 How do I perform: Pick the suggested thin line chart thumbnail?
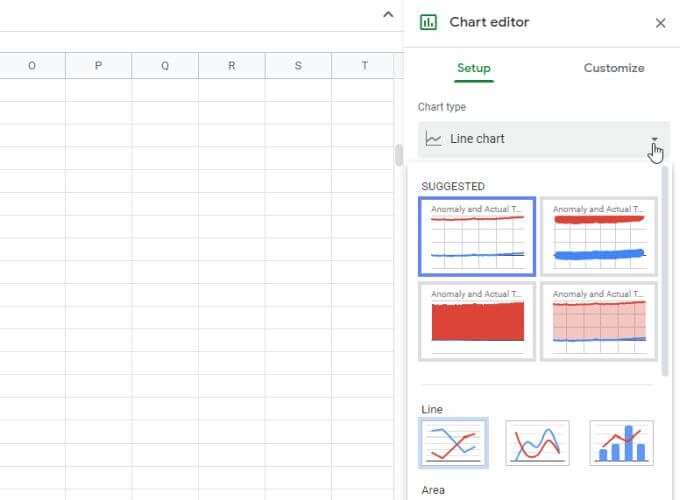(477, 236)
